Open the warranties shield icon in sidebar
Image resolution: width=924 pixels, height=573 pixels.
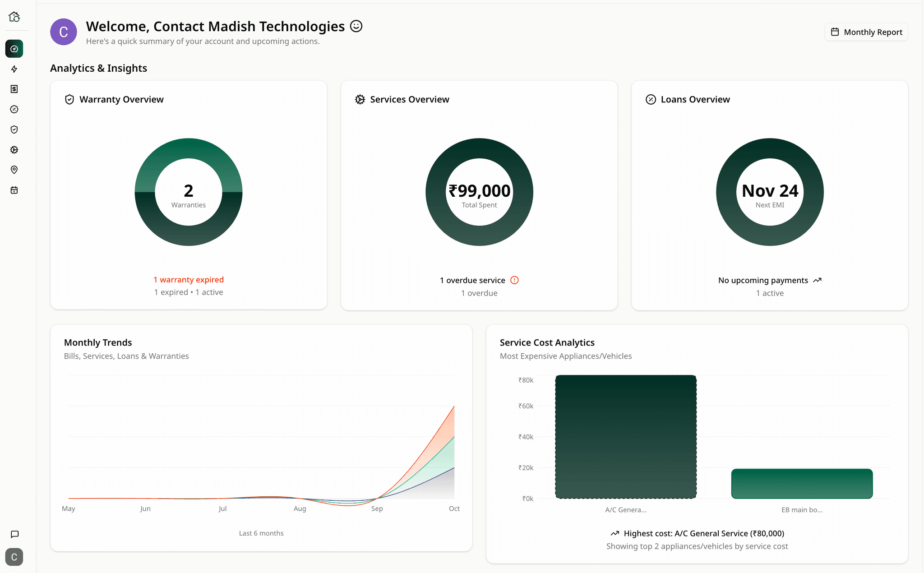14,129
